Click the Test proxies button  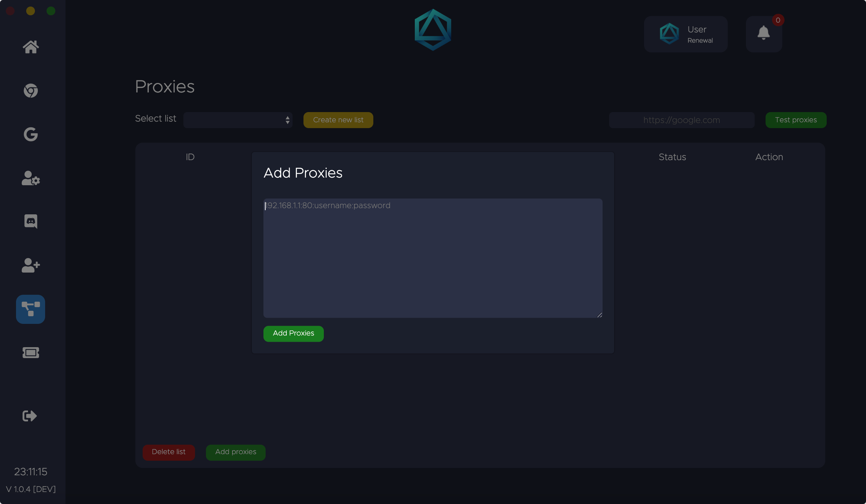[796, 120]
